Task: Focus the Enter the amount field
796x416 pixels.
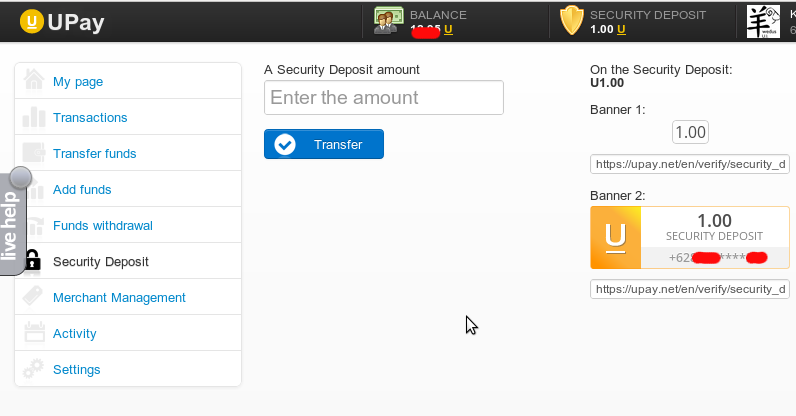Action: tap(383, 98)
